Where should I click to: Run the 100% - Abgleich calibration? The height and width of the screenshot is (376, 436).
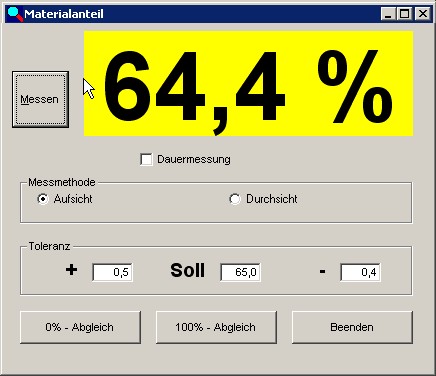(216, 327)
